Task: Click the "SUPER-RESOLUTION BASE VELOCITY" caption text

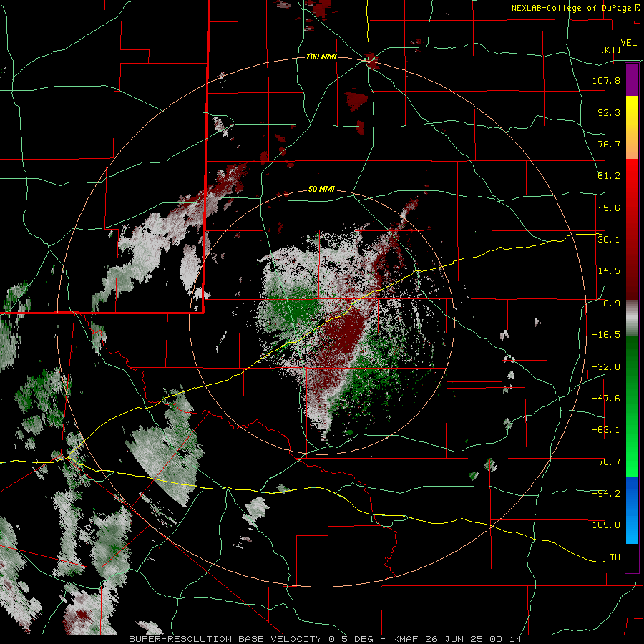Action: [x=225, y=639]
